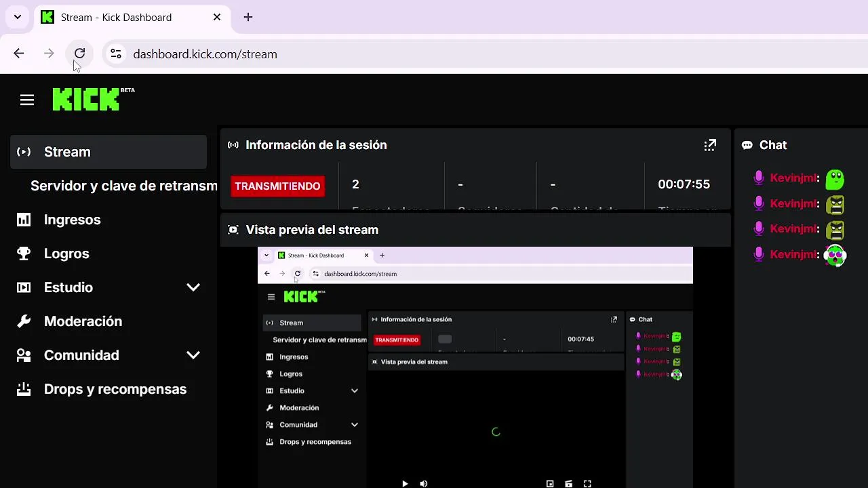Click the Logros trophy icon
The width and height of the screenshot is (868, 488).
click(x=24, y=253)
